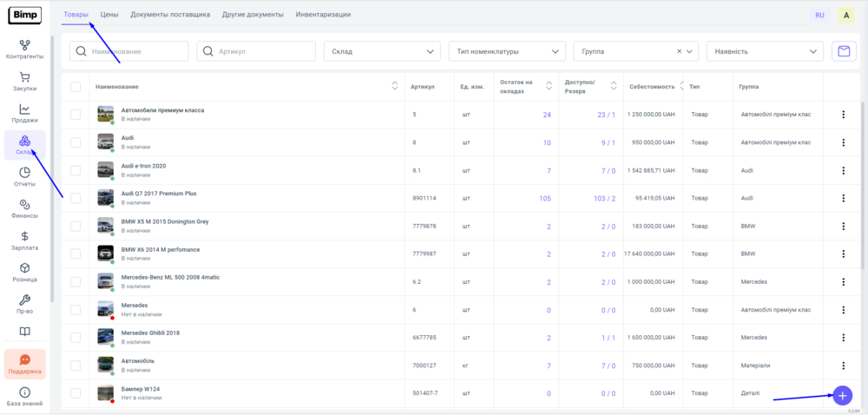Image resolution: width=868 pixels, height=415 pixels.
Task: Open Отчеты reports section
Action: (x=24, y=176)
